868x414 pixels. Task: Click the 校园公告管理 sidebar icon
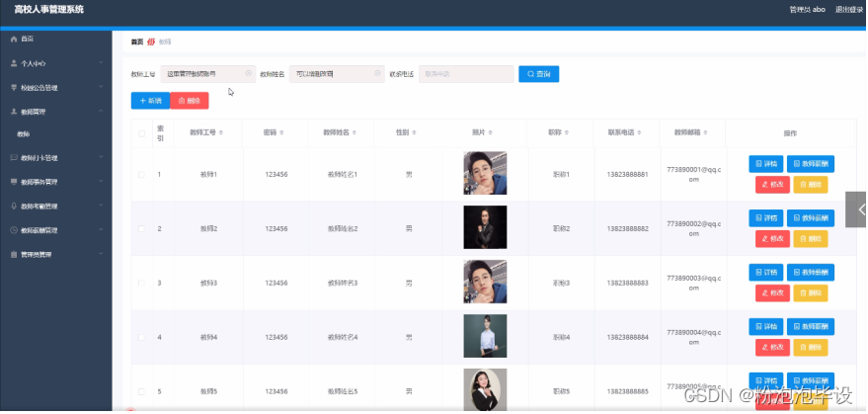point(14,88)
